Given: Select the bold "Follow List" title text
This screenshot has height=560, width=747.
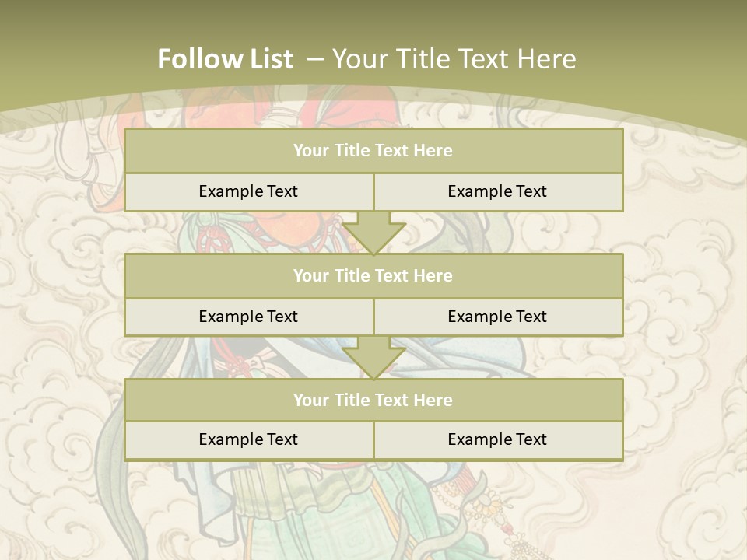Looking at the screenshot, I should click(225, 59).
